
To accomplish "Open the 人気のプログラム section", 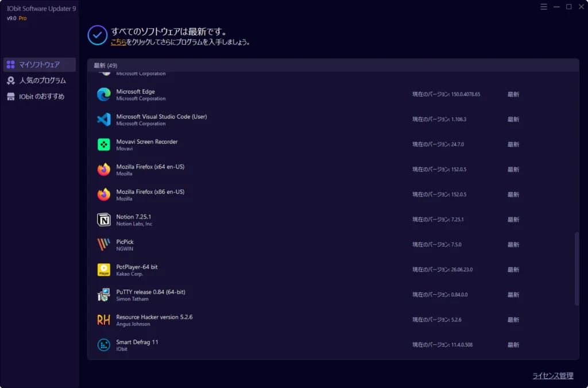I will (40, 80).
